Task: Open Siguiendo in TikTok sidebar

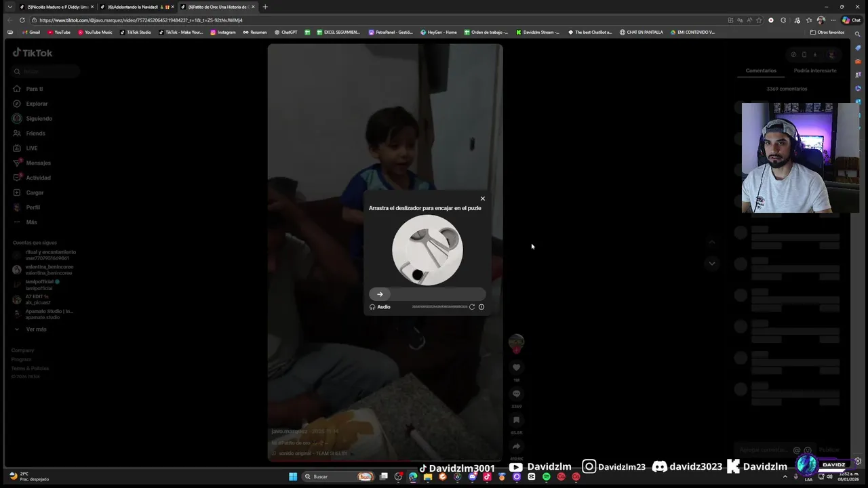Action: pyautogui.click(x=33, y=119)
